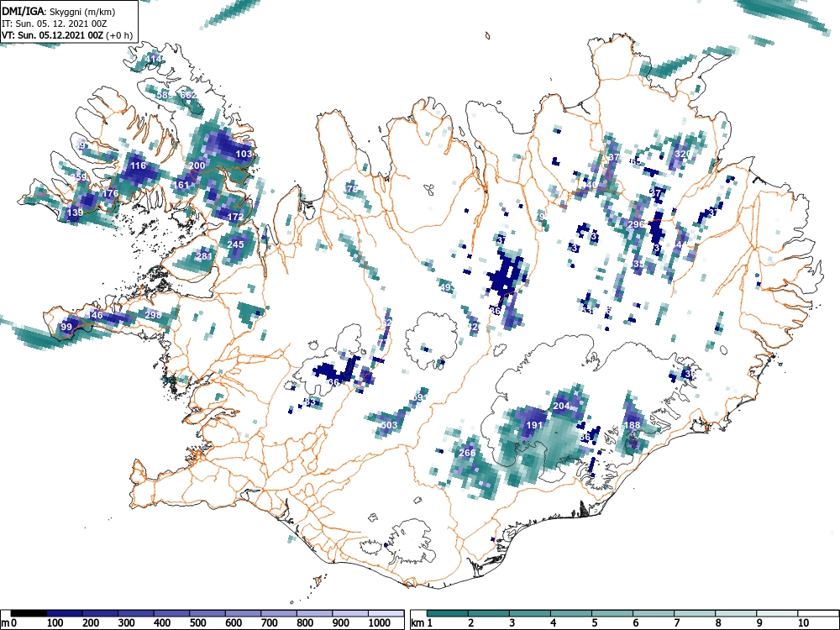Click the visibility value 503 on map

tap(390, 425)
